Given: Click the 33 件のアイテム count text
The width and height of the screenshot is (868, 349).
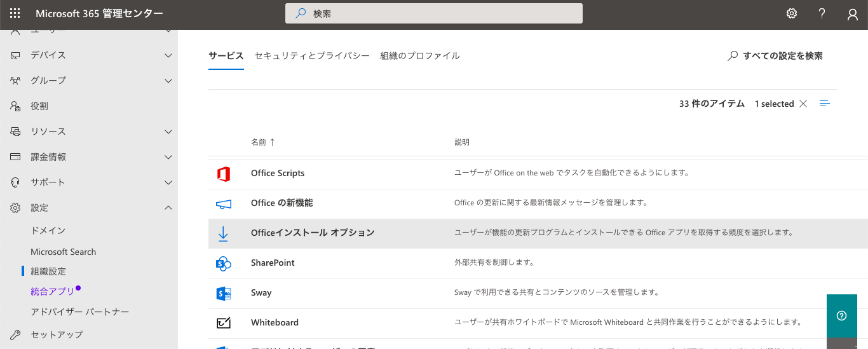Looking at the screenshot, I should [x=712, y=104].
